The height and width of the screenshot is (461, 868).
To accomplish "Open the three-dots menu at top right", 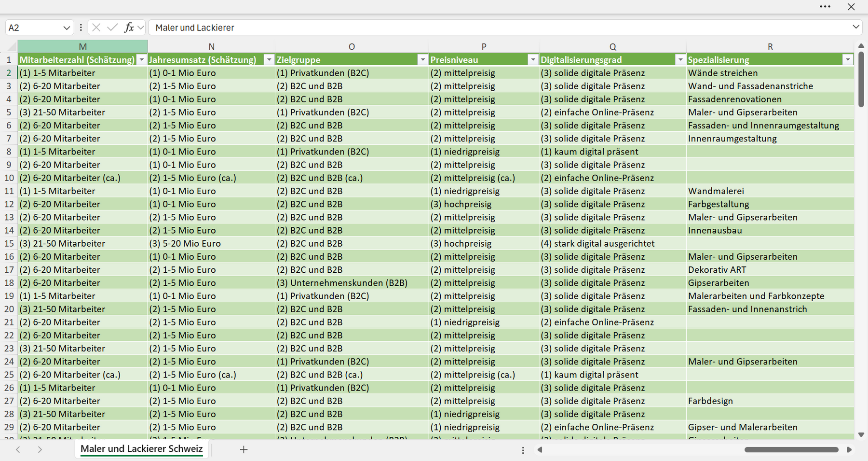I will click(825, 7).
